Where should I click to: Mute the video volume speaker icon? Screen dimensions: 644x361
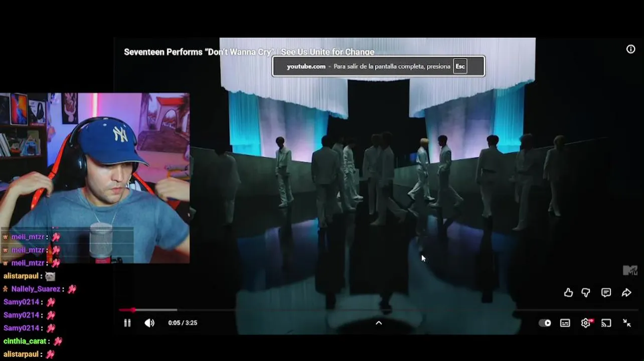(149, 323)
